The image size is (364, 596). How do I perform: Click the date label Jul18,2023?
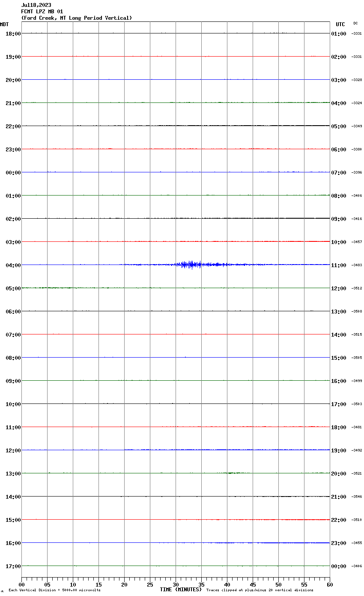click(x=36, y=5)
